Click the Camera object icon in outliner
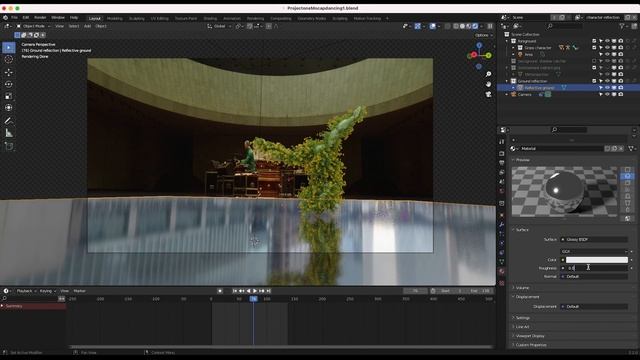The height and width of the screenshot is (360, 640). coord(513,94)
